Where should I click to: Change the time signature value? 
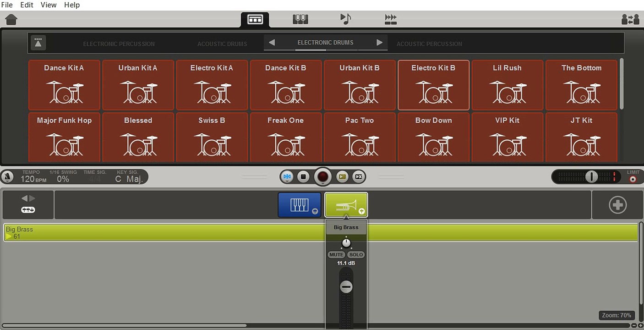click(x=94, y=179)
